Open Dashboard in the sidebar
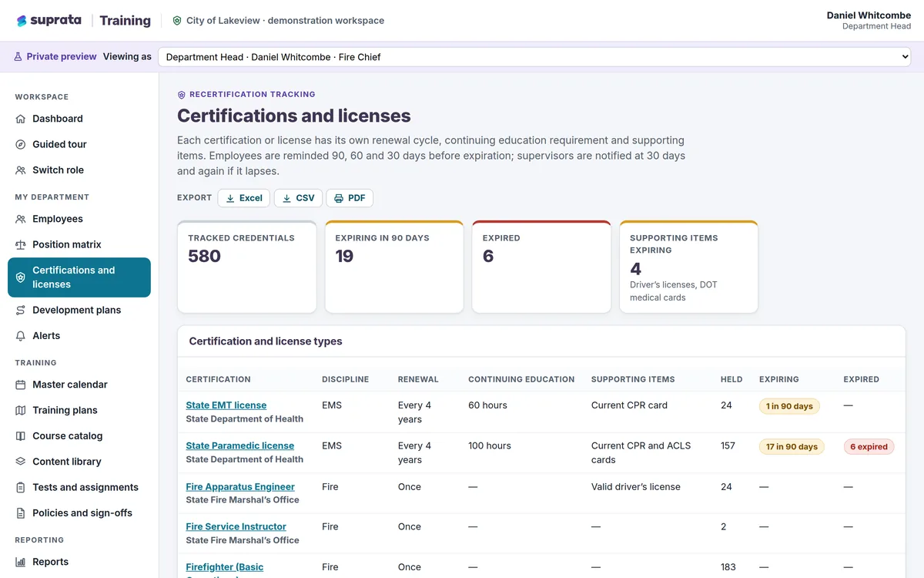Image resolution: width=924 pixels, height=578 pixels. pyautogui.click(x=79, y=119)
